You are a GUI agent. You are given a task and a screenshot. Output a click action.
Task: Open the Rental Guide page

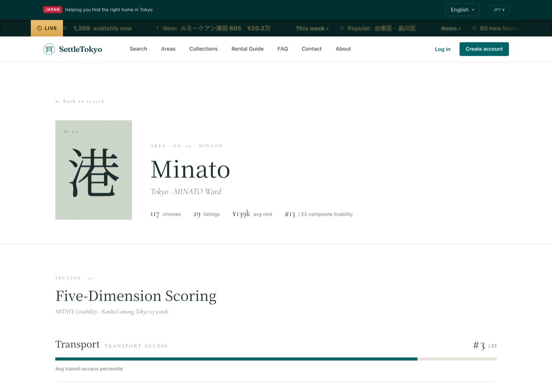(x=247, y=49)
